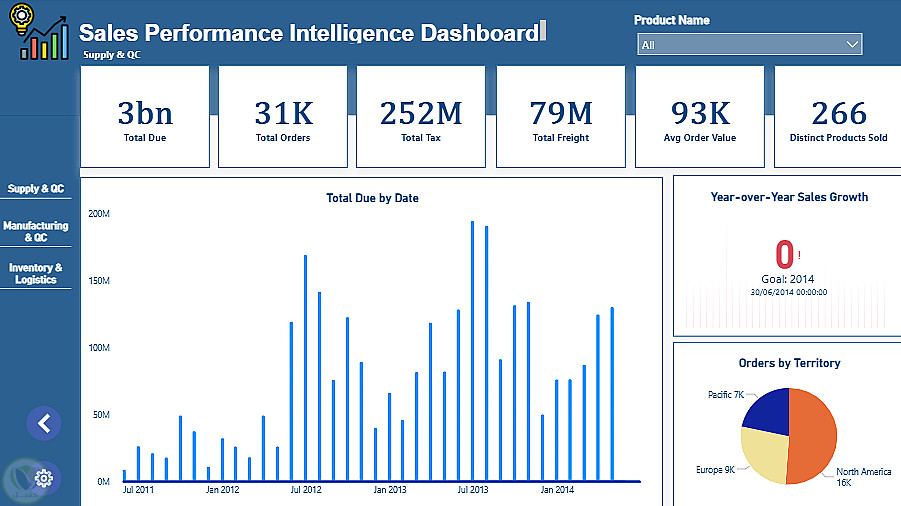The image size is (901, 506).
Task: Click the Total Freight 79M card
Action: click(x=561, y=118)
